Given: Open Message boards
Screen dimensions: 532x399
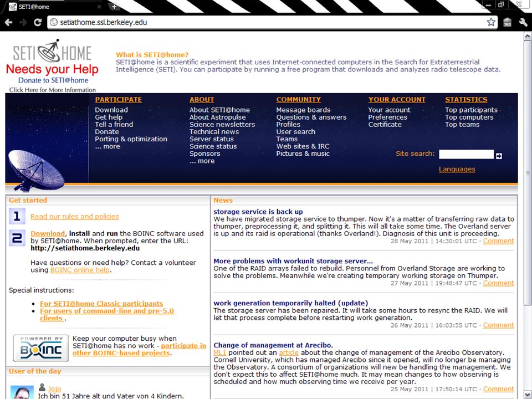Looking at the screenshot, I should [303, 110].
